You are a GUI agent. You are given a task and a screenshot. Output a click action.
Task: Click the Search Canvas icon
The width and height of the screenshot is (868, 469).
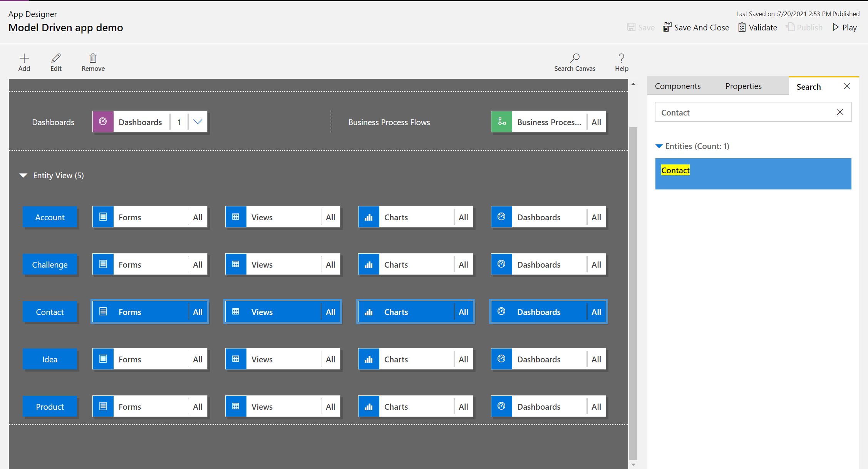click(x=574, y=58)
